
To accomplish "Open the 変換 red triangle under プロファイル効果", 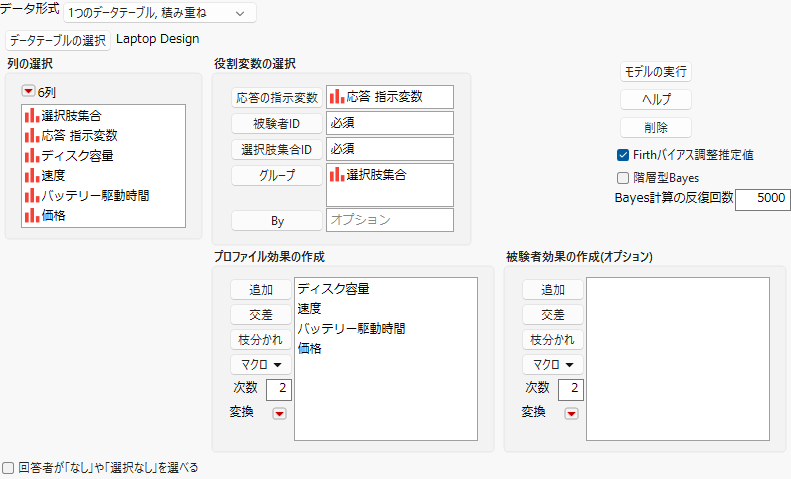I will pyautogui.click(x=279, y=413).
